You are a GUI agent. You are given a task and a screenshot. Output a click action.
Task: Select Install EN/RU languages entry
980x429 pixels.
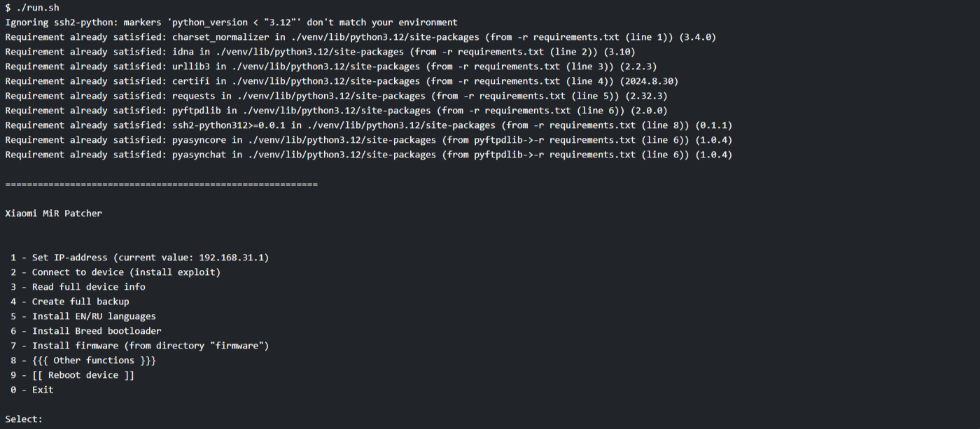pos(83,316)
